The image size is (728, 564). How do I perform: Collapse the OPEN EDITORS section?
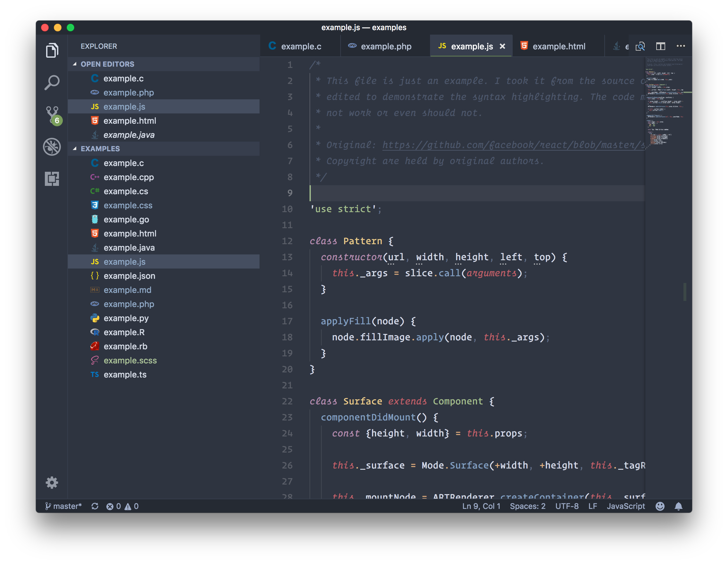coord(164,64)
